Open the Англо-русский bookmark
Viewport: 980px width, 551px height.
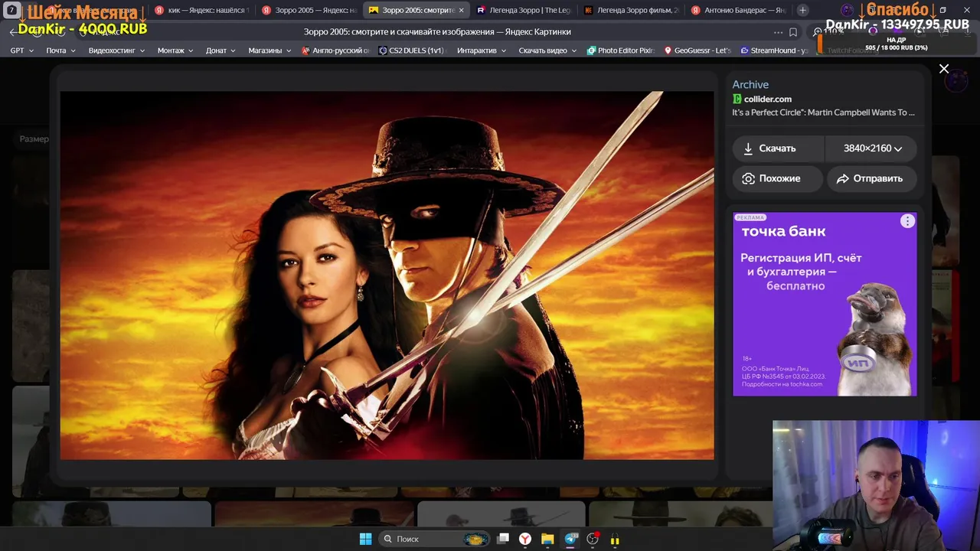click(335, 51)
